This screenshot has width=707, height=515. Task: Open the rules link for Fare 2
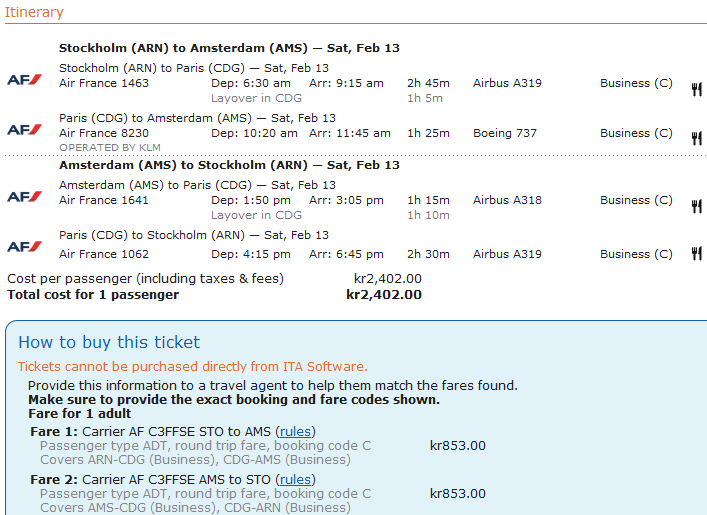tap(295, 480)
